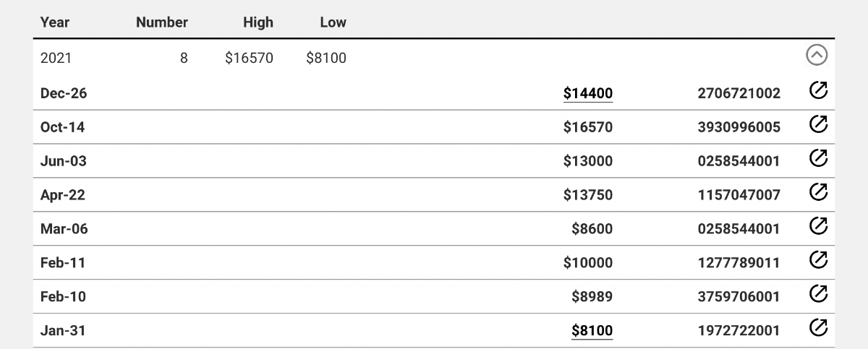Click the $16570 price in Oct-14 row
The width and height of the screenshot is (868, 349).
[588, 127]
